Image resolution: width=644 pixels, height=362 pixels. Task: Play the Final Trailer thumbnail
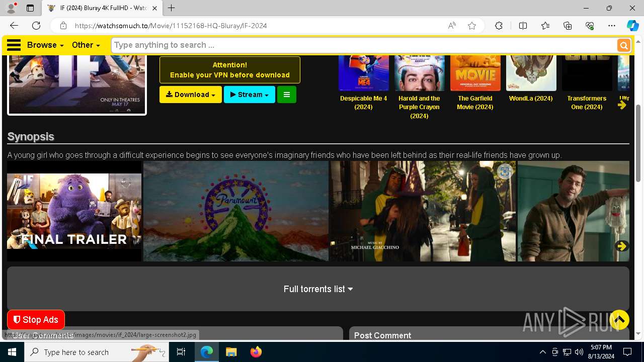coord(74,211)
